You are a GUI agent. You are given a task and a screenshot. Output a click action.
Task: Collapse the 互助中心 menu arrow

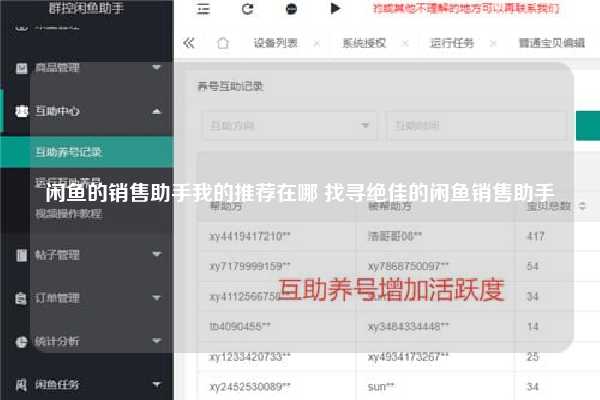click(x=156, y=111)
